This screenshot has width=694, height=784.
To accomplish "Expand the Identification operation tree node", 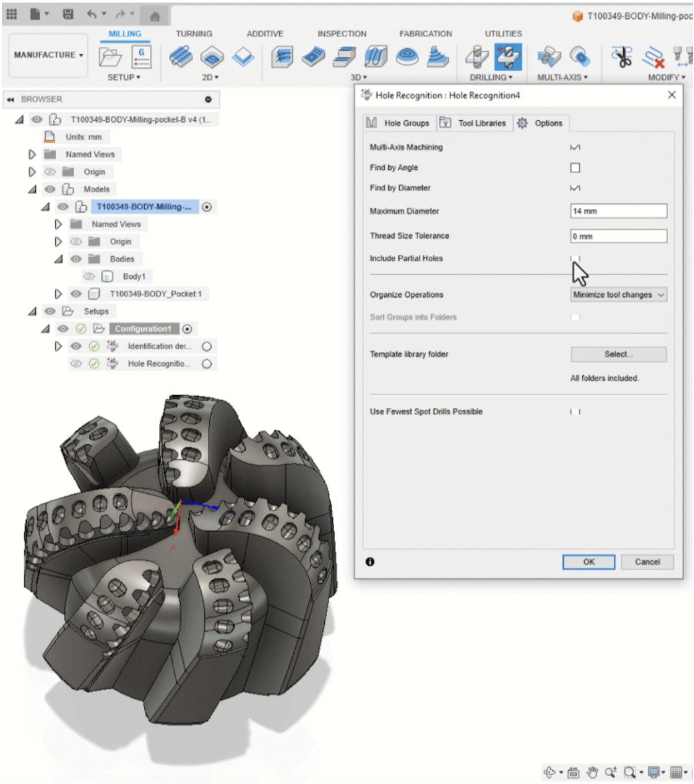I will point(58,347).
